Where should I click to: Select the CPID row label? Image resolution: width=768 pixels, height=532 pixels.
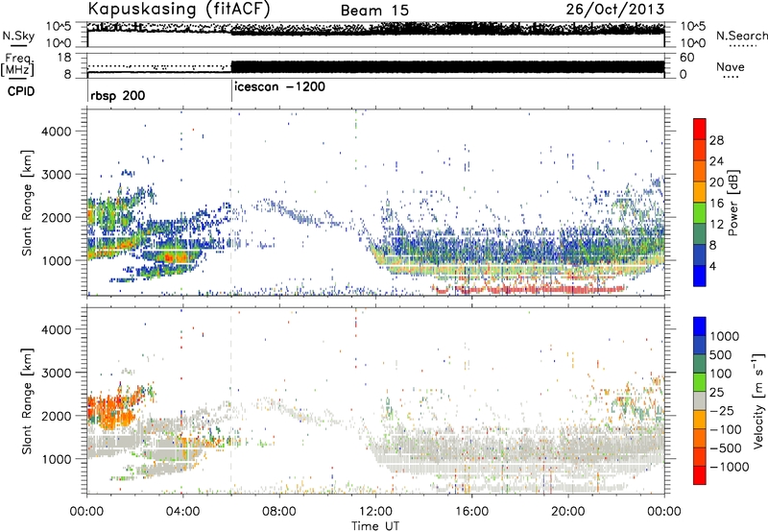(x=21, y=91)
